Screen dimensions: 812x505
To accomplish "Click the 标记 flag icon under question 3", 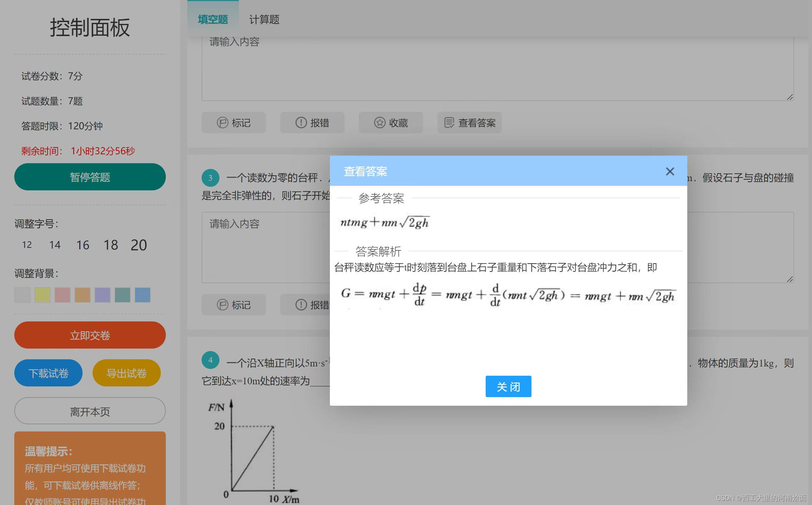I will [x=222, y=305].
